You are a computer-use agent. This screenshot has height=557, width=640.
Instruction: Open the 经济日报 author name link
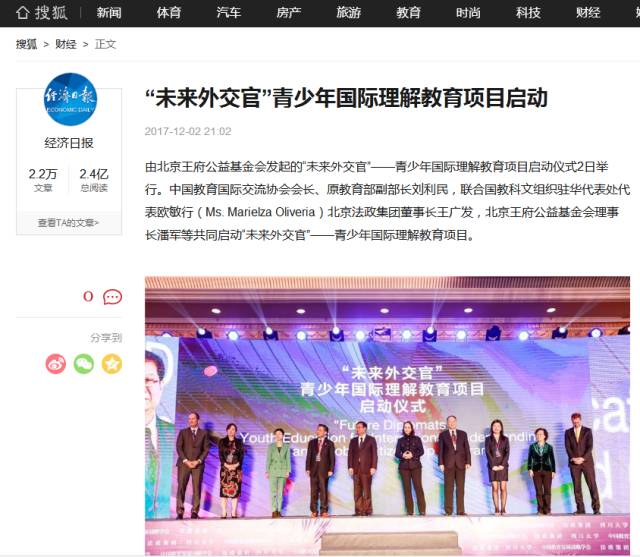click(x=69, y=143)
